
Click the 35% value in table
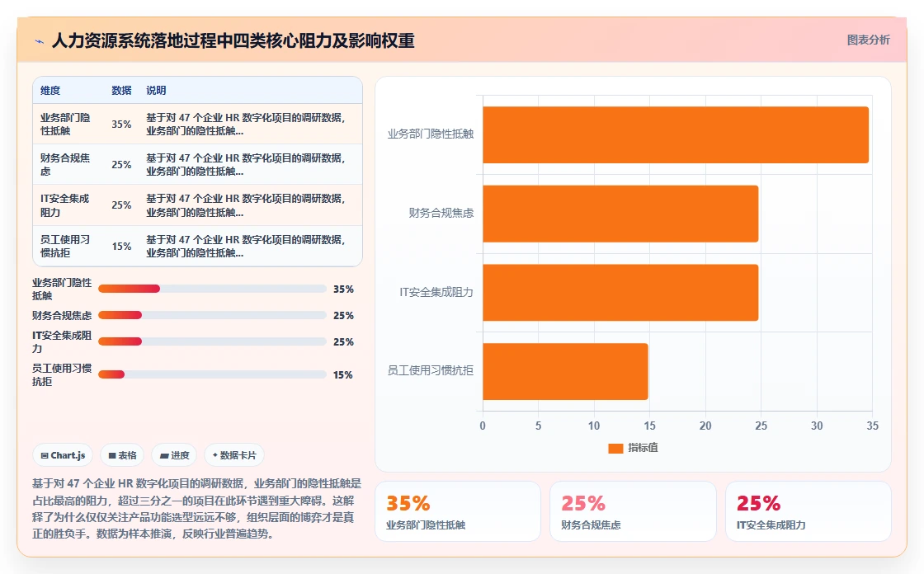point(121,124)
